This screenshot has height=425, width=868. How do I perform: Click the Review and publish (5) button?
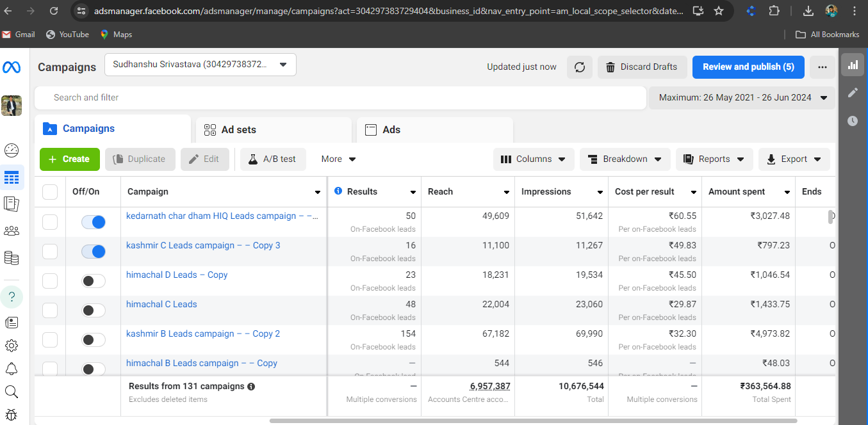(x=748, y=67)
